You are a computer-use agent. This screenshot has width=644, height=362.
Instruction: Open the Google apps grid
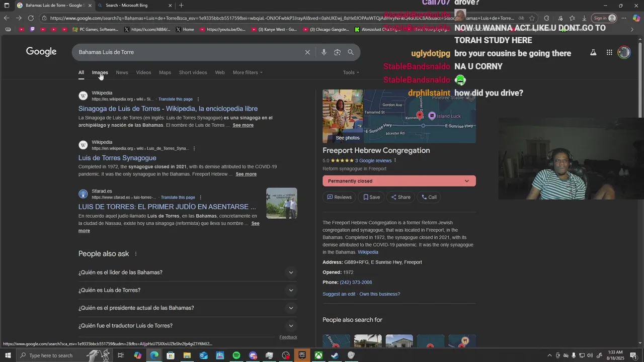(x=609, y=52)
